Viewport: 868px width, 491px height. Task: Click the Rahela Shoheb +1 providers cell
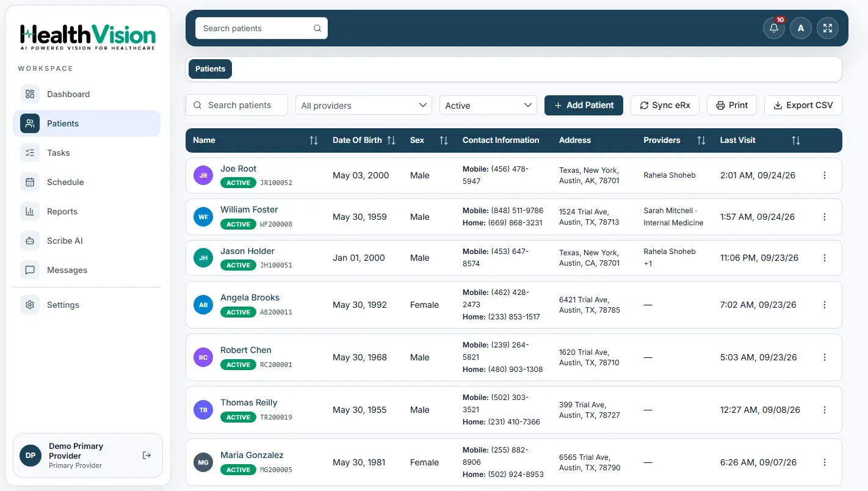pos(670,258)
